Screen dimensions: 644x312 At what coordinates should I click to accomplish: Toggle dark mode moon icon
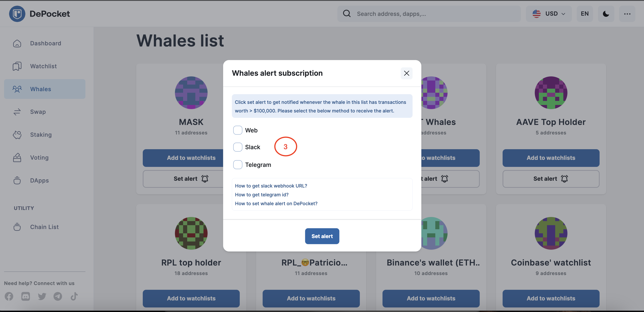tap(606, 14)
